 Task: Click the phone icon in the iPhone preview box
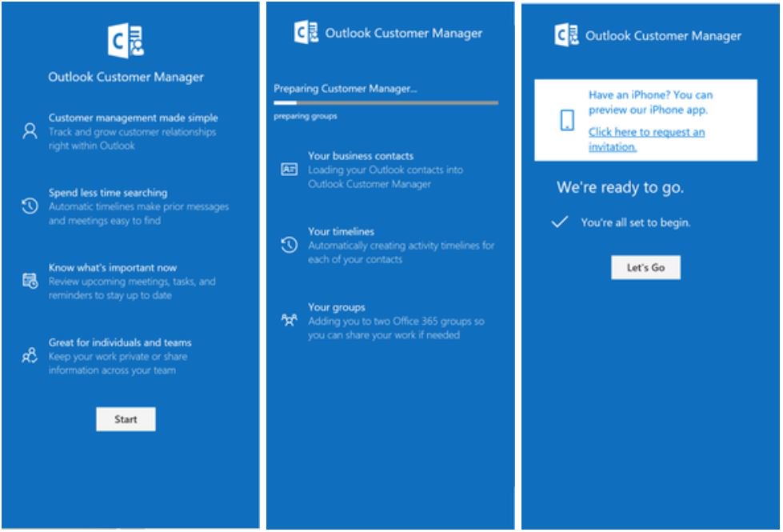[x=567, y=120]
